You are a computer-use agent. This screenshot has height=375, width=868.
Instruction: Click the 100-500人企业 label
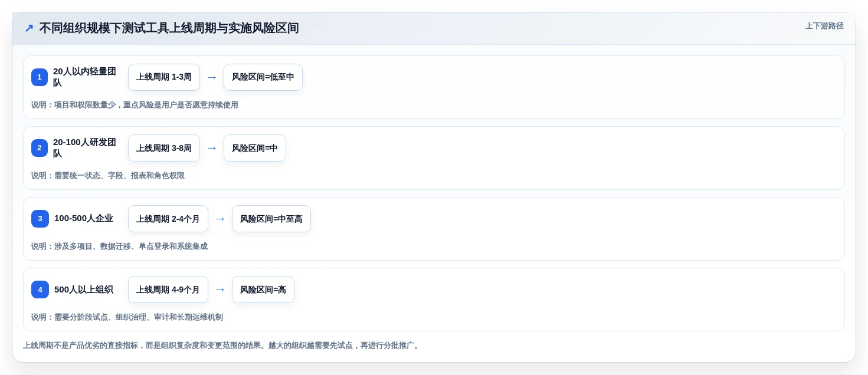84,219
